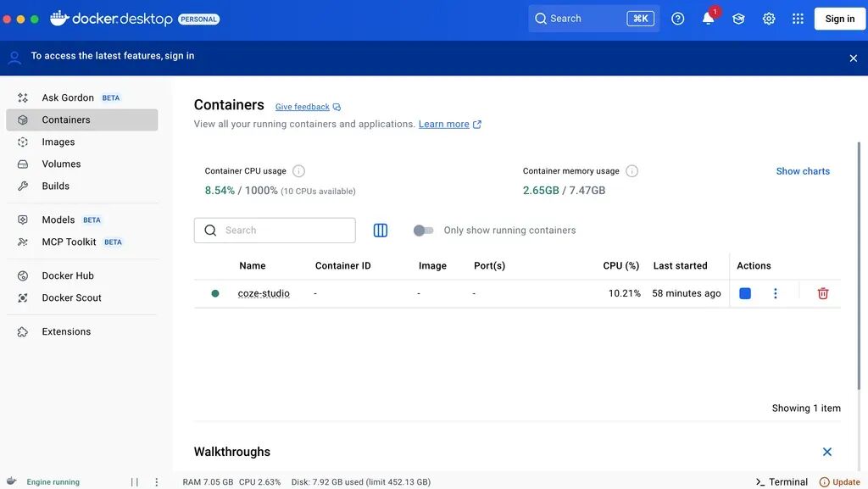
Task: Open the Learning center graduation cap icon
Action: coord(738,19)
